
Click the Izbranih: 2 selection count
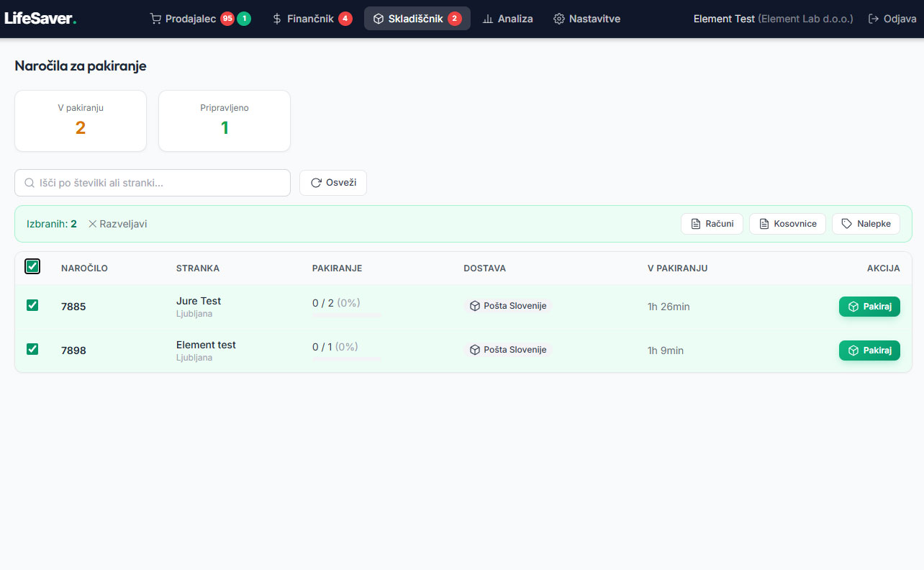[52, 224]
